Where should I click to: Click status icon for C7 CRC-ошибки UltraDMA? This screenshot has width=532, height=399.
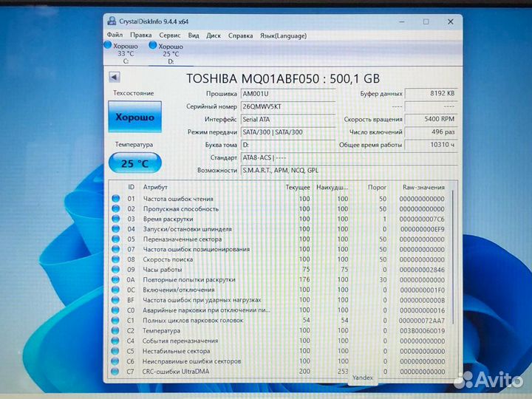tap(115, 371)
